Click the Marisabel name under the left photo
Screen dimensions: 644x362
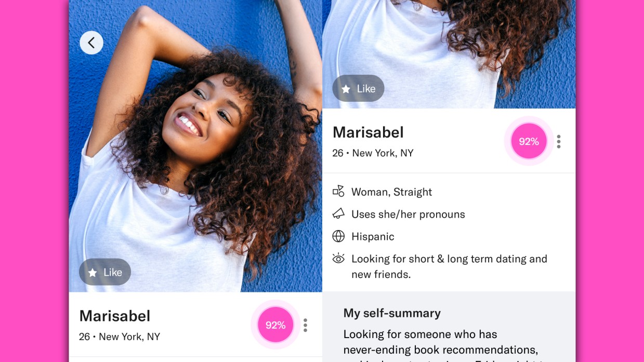tap(115, 316)
